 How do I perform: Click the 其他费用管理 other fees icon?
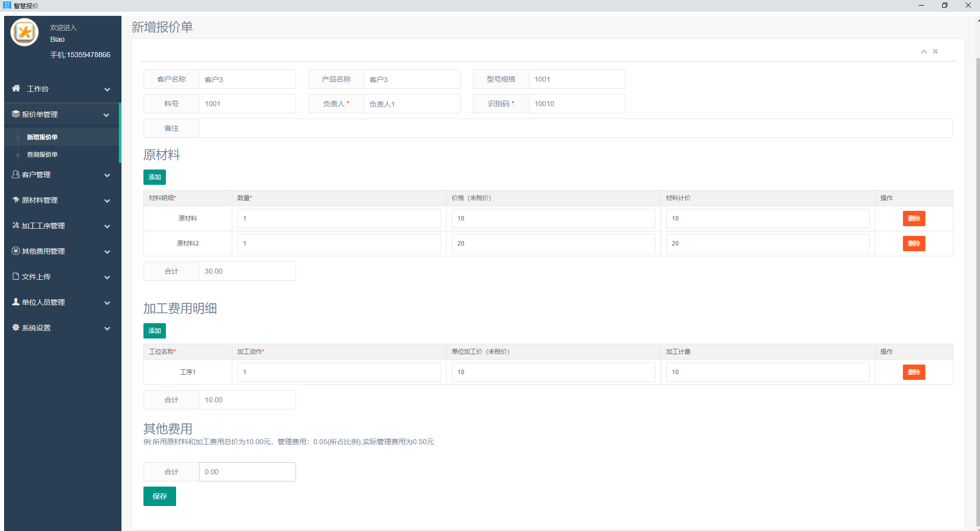point(16,251)
